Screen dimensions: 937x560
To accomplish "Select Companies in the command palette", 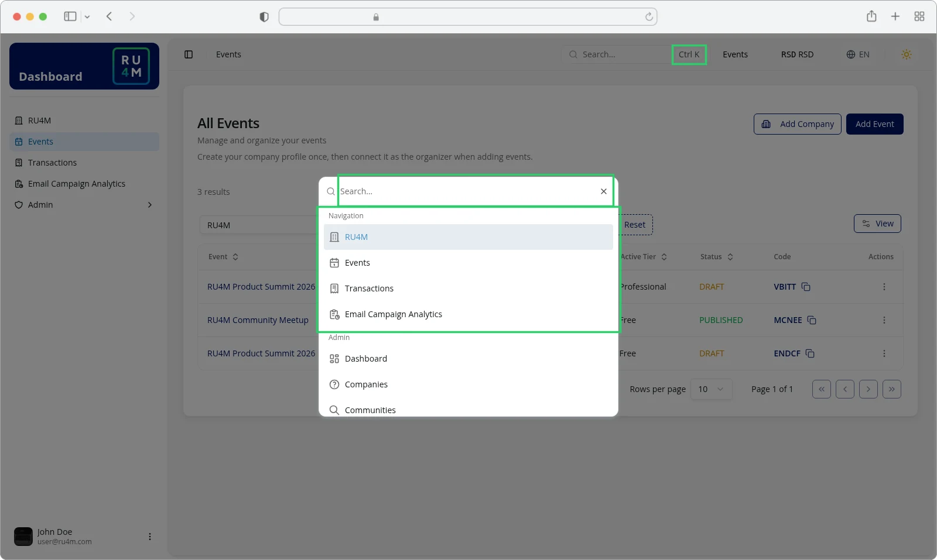I will click(x=468, y=384).
